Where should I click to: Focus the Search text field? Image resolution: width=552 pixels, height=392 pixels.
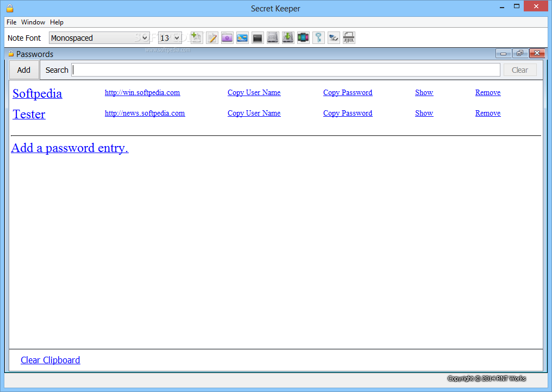[x=285, y=70]
